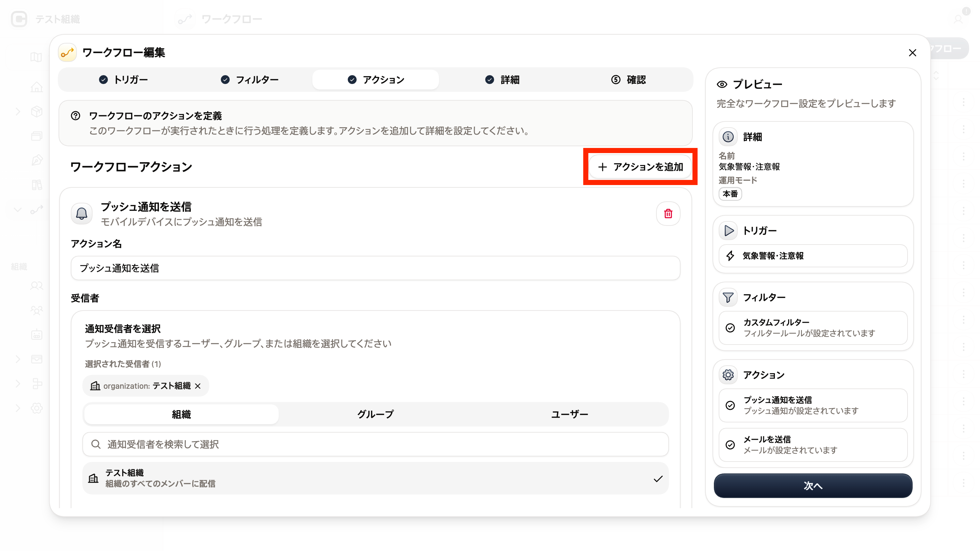Click the building icon in the テスト組織 list row
The width and height of the screenshot is (980, 551).
click(93, 478)
